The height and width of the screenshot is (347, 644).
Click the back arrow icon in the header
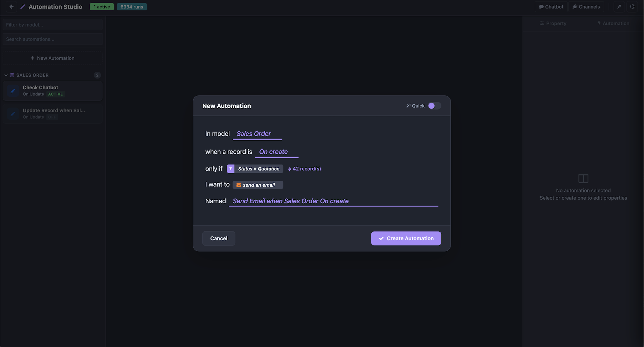pyautogui.click(x=11, y=6)
